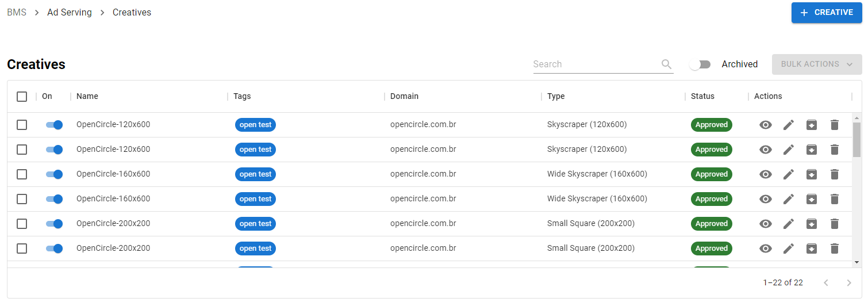The width and height of the screenshot is (868, 302).
Task: Tick the select-all checkbox in the table header
Action: click(x=22, y=97)
